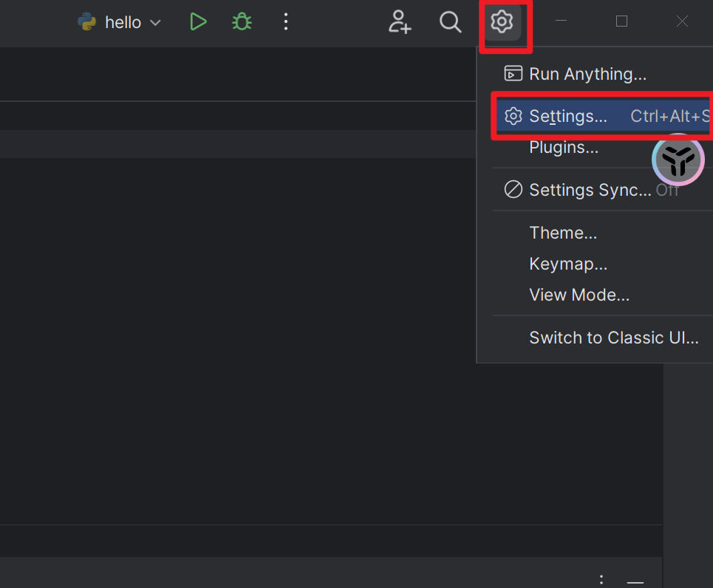Open Search Everywhere magnifier
The height and width of the screenshot is (588, 713).
(450, 22)
